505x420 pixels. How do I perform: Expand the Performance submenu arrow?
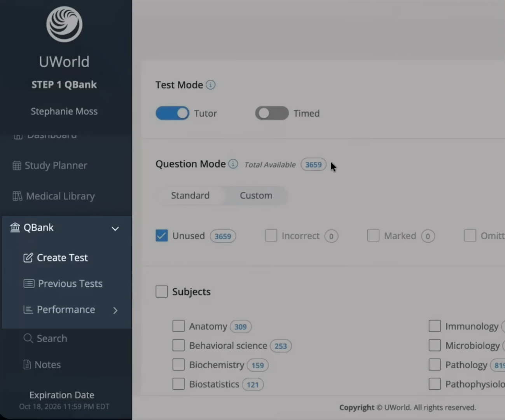click(115, 310)
